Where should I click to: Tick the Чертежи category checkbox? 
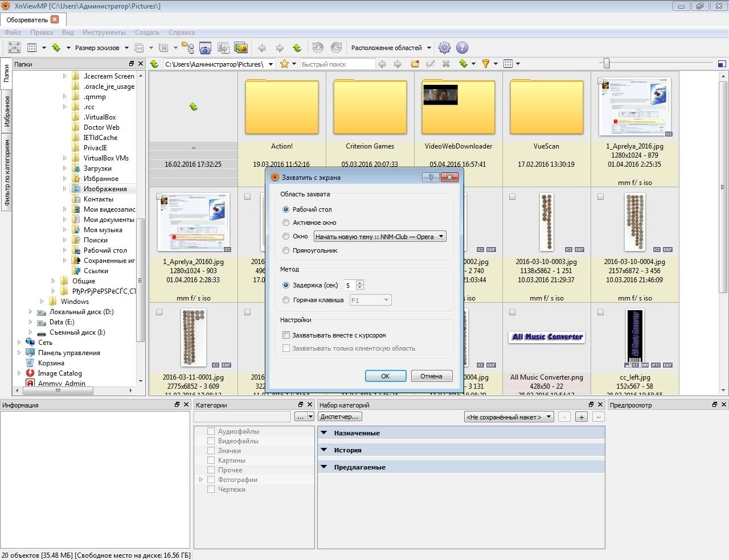211,489
